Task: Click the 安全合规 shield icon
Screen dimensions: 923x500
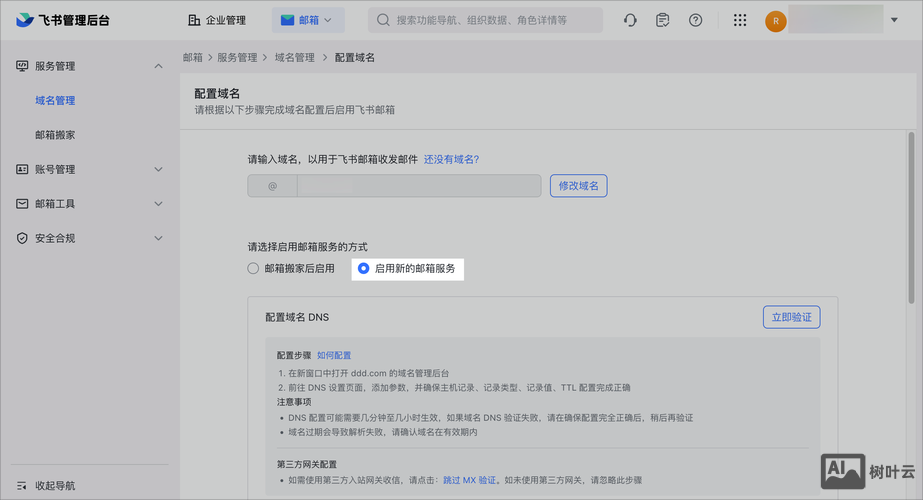Action: [22, 239]
